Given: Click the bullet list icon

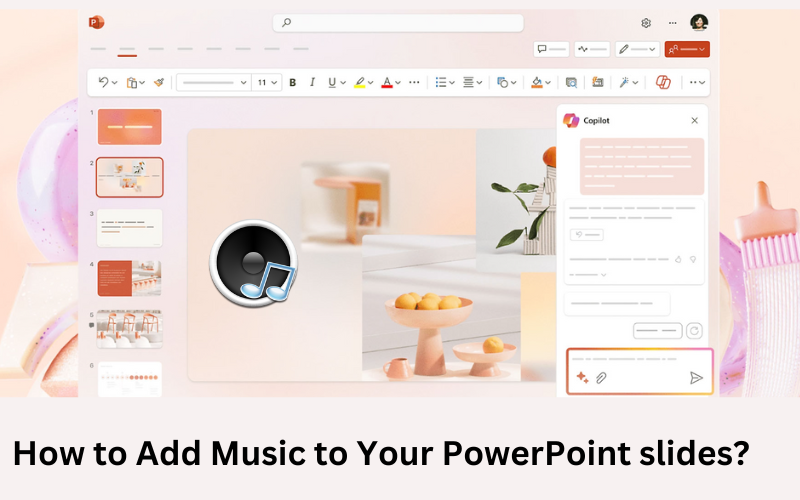Looking at the screenshot, I should click(x=441, y=82).
